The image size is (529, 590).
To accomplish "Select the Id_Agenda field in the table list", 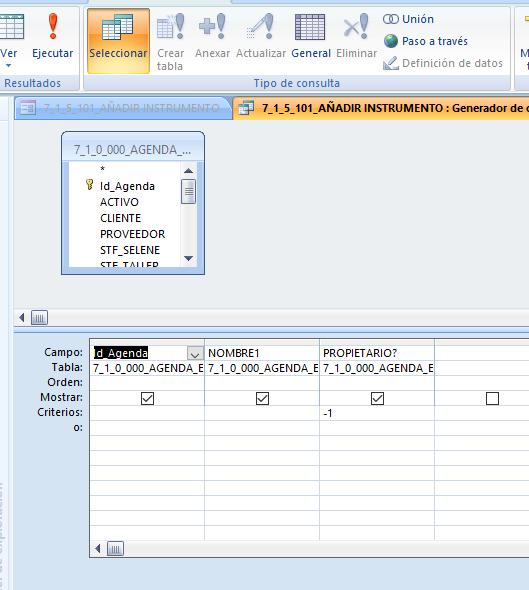I will [x=127, y=186].
